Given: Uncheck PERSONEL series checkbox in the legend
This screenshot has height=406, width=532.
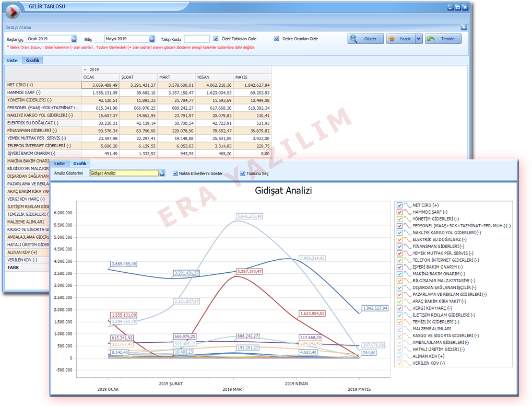Looking at the screenshot, I should [400, 226].
